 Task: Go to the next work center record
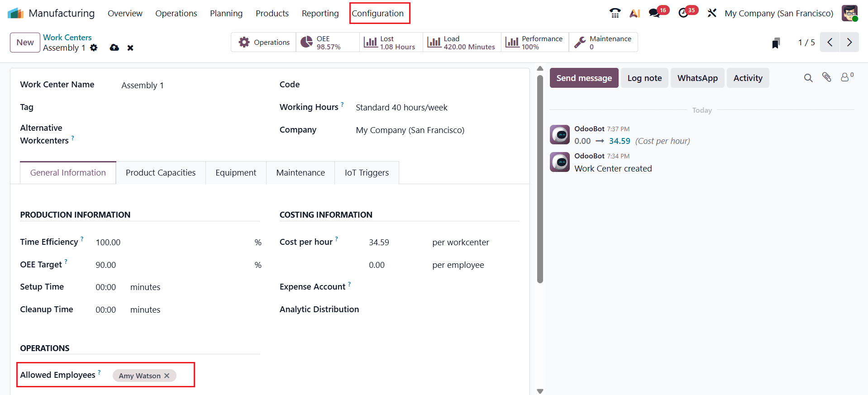(x=849, y=42)
